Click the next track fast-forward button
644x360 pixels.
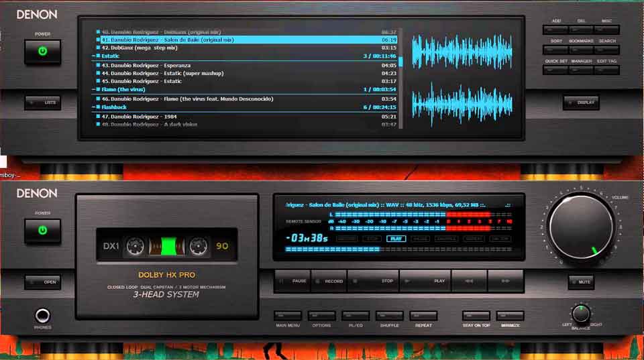click(x=506, y=281)
